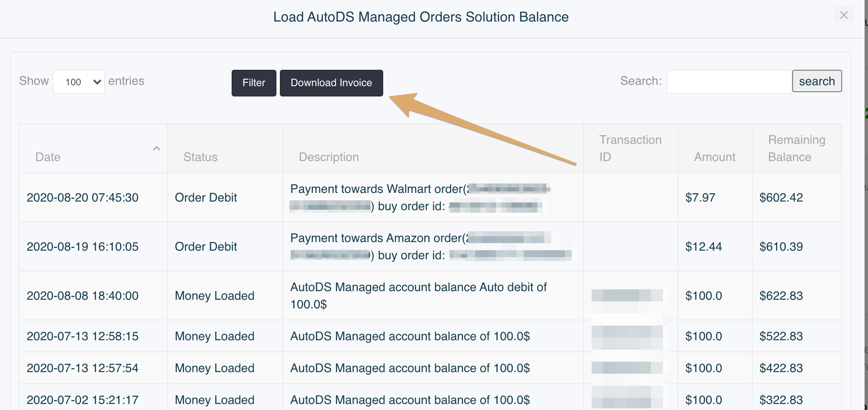Click the Download Invoice button
This screenshot has height=410, width=868.
pos(332,83)
